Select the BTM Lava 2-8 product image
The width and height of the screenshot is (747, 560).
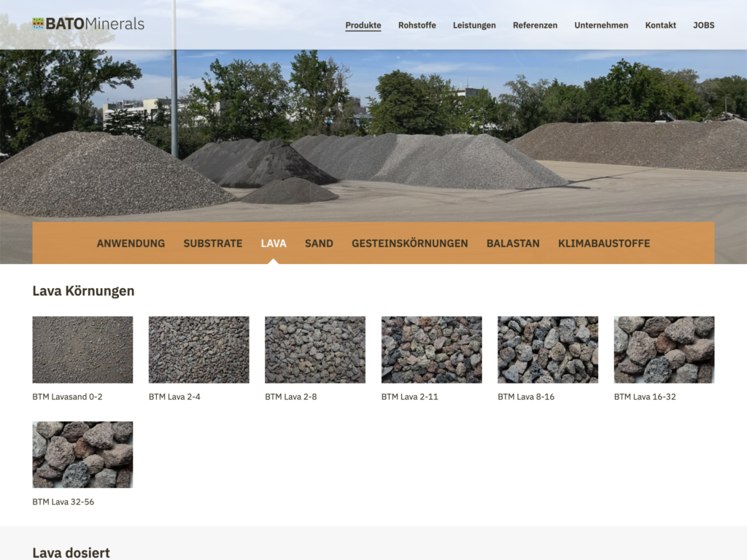(x=315, y=349)
